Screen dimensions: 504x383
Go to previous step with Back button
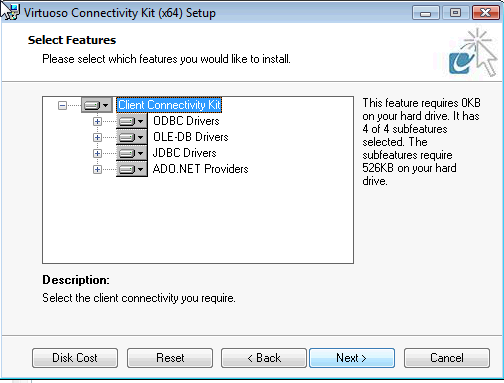pyautogui.click(x=264, y=358)
